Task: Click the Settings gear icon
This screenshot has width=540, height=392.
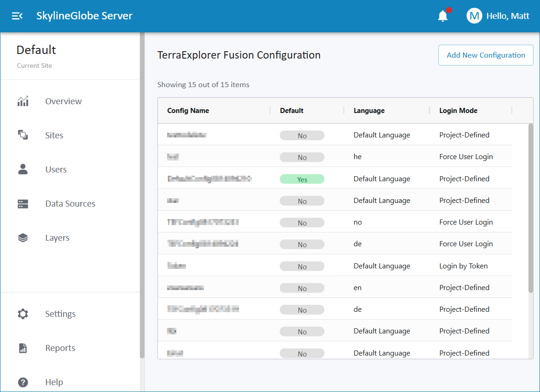Action: [23, 314]
